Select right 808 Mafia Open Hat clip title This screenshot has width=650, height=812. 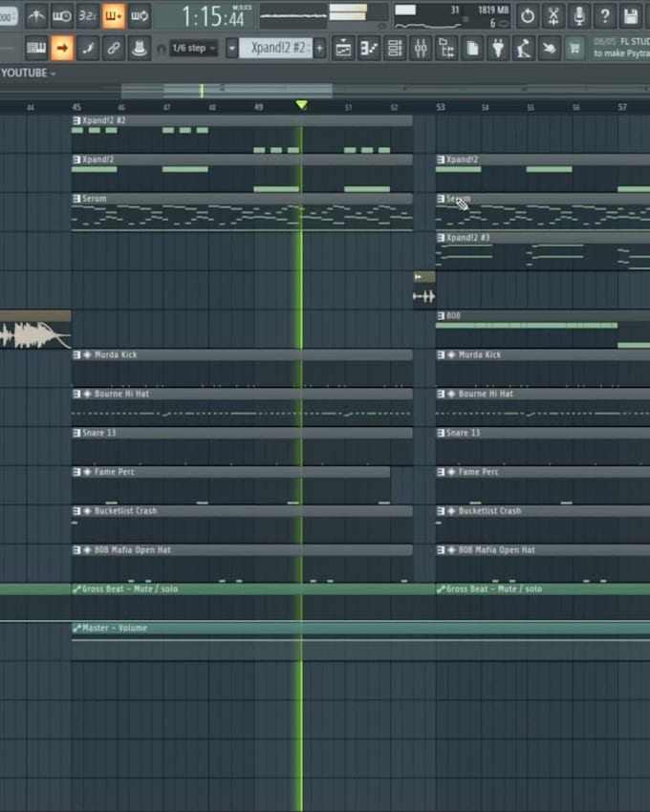(496, 550)
